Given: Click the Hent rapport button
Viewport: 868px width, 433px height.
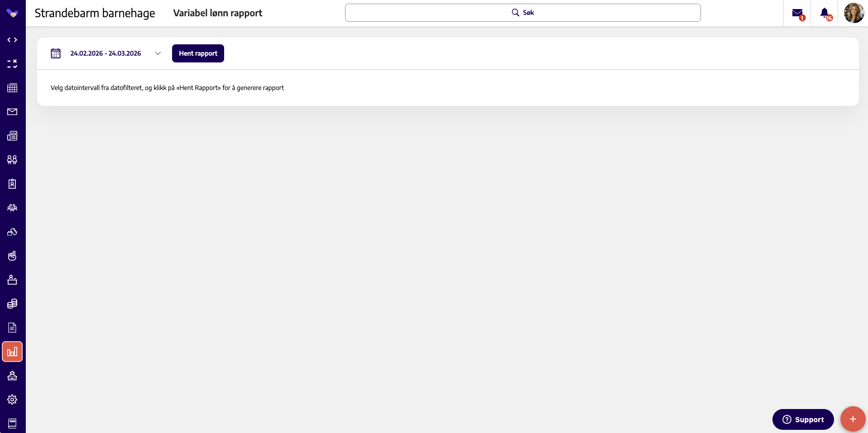Looking at the screenshot, I should tap(198, 53).
